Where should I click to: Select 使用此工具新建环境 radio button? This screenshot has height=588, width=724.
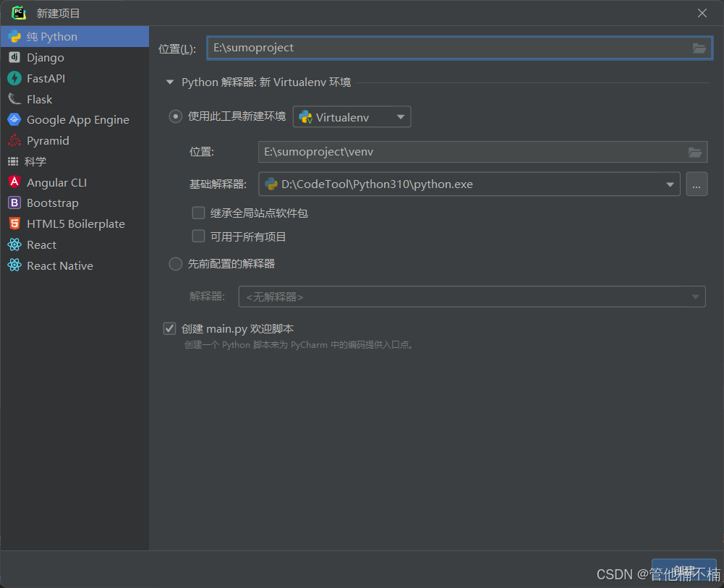click(175, 116)
